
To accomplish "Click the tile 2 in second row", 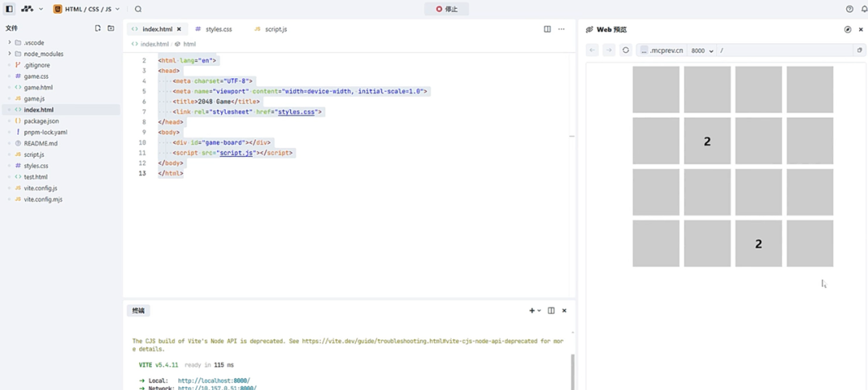I will click(x=707, y=142).
